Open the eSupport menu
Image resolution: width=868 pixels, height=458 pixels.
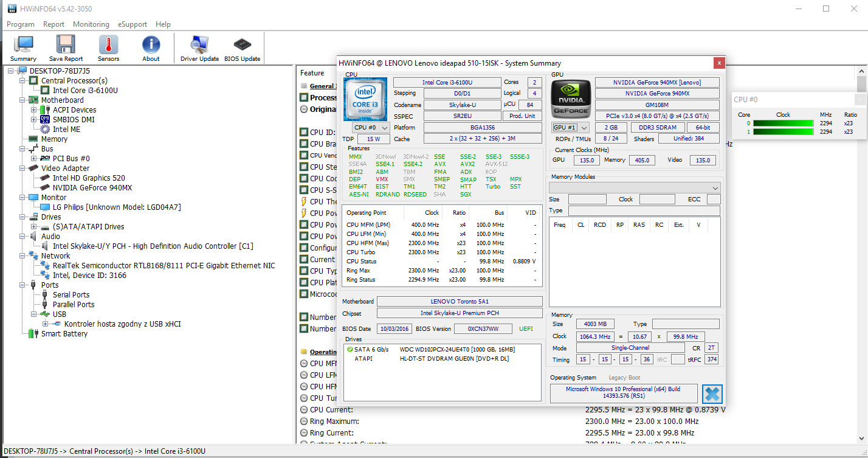[x=133, y=24]
